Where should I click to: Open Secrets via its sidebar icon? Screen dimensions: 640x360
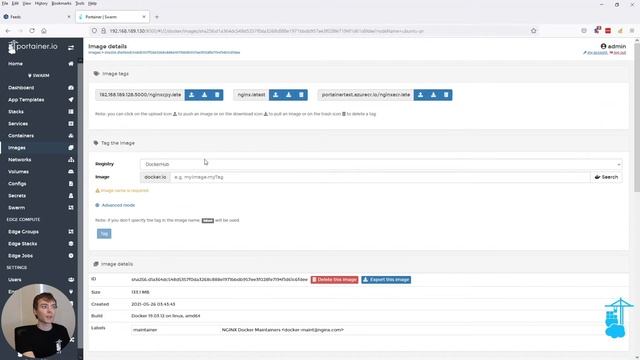[71, 196]
